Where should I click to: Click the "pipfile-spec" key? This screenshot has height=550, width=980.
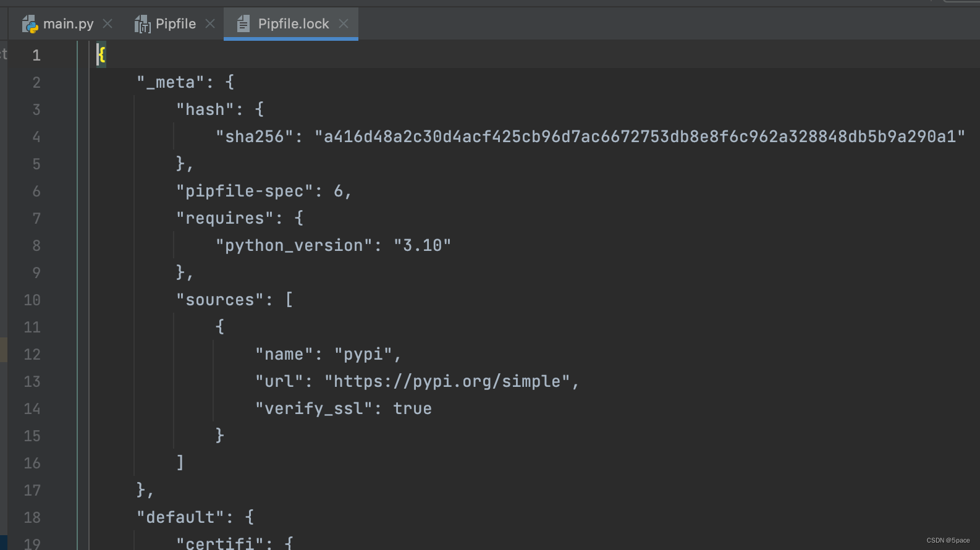click(x=245, y=191)
